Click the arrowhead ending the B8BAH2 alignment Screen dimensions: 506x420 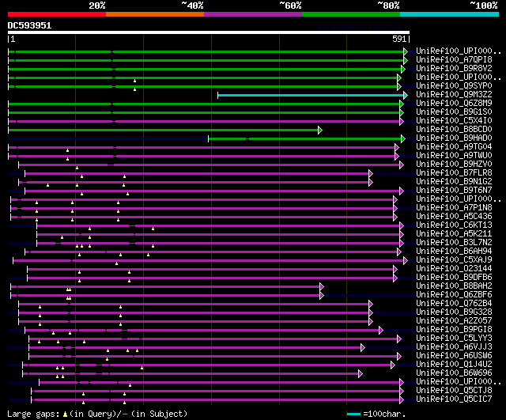pos(322,286)
